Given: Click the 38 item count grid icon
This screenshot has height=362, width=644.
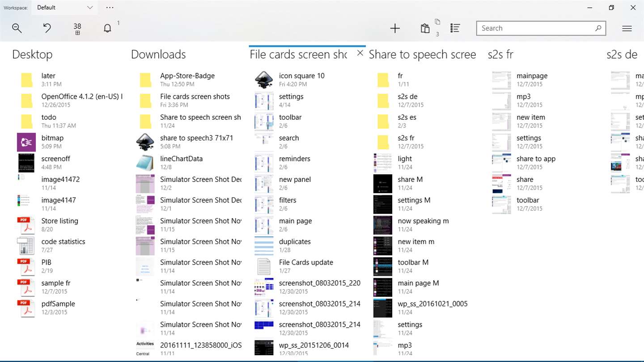Looking at the screenshot, I should 77,29.
